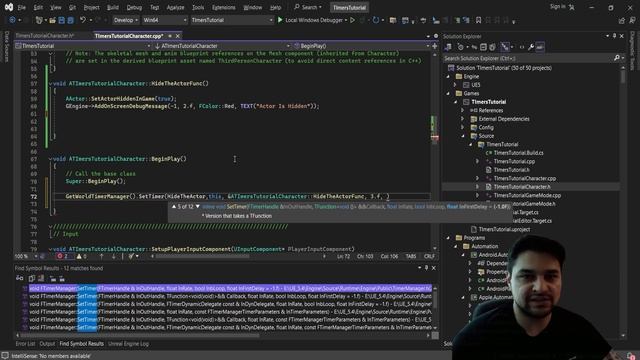
Task: Collapse the Engine folder in Solution Explorer
Action: [x=448, y=76]
